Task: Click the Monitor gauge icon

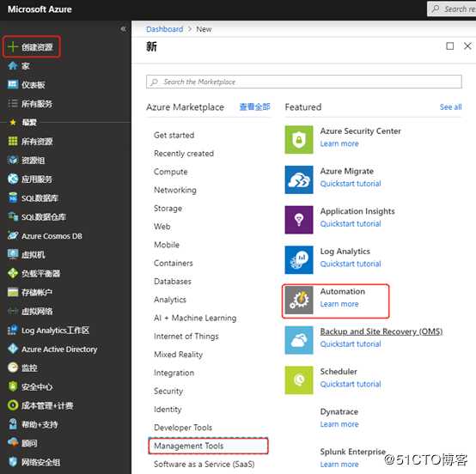Action: 13,368
